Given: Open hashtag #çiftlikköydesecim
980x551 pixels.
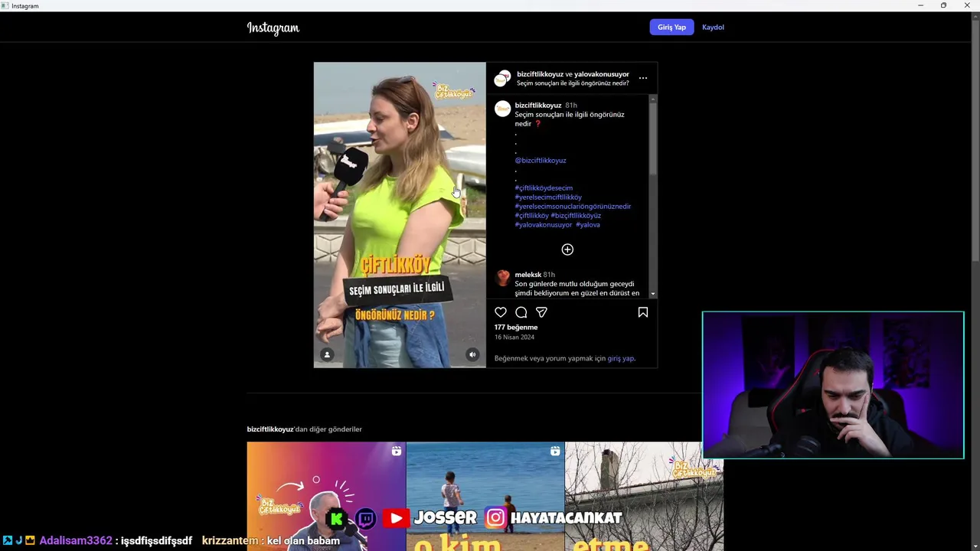Looking at the screenshot, I should 544,188.
